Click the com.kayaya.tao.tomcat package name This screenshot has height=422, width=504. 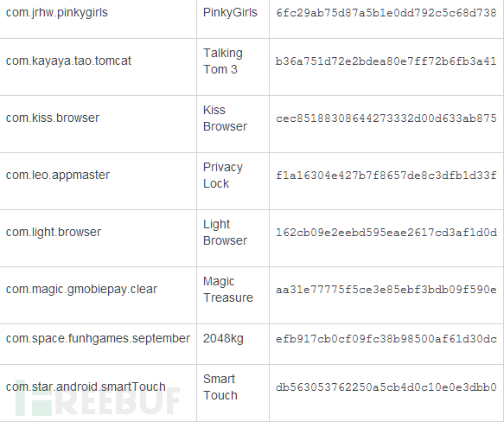68,61
